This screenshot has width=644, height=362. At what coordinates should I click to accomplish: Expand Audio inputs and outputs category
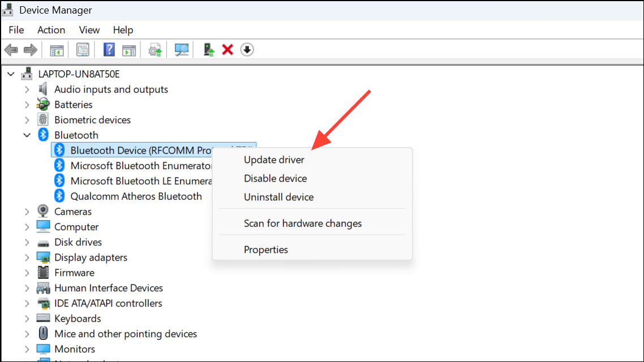(x=27, y=89)
